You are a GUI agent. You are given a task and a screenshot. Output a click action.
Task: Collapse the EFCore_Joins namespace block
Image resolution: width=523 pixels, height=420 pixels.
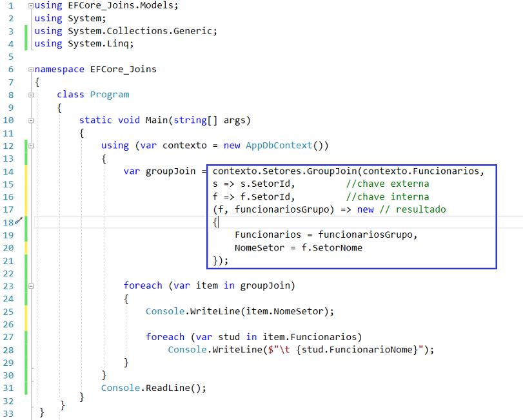click(x=31, y=69)
